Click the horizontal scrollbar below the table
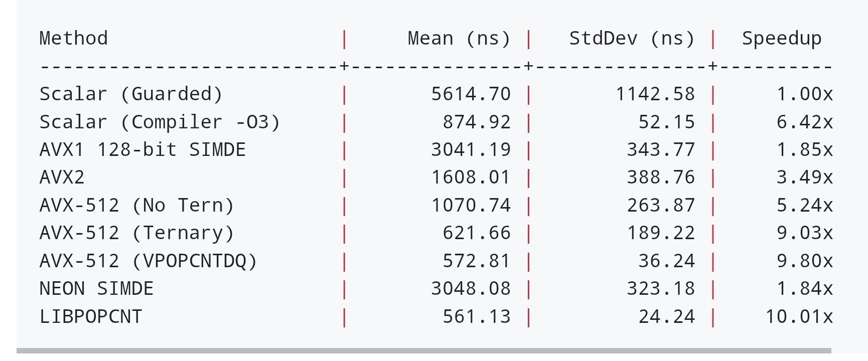This screenshot has height=361, width=868. point(424,351)
